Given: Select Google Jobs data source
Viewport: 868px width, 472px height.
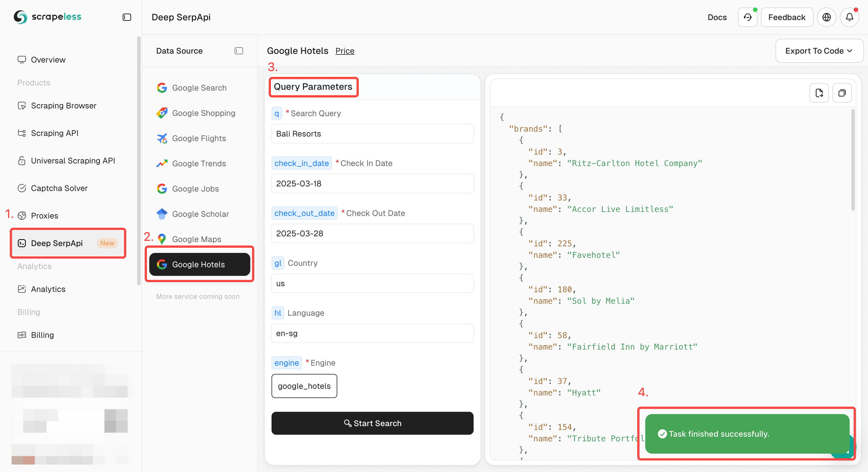Looking at the screenshot, I should coord(199,189).
